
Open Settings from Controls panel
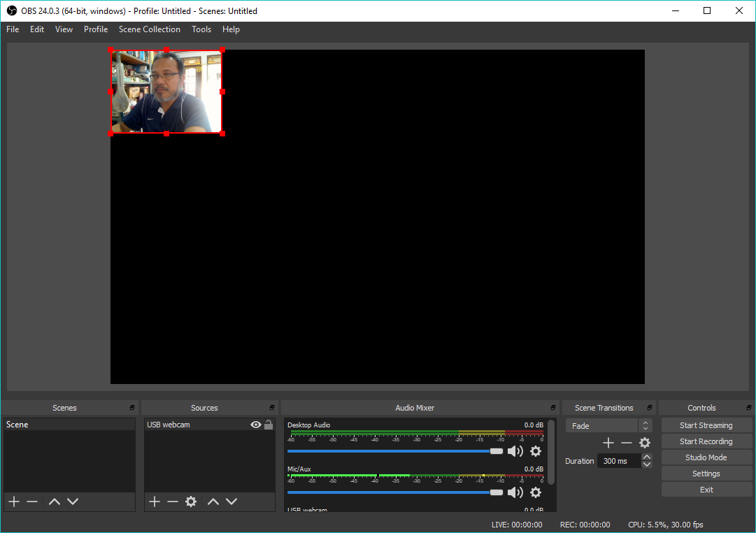pyautogui.click(x=706, y=474)
